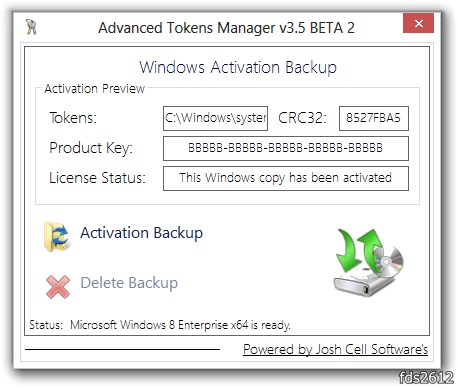Open the Powered by Josh Cell Software's link

pos(335,349)
